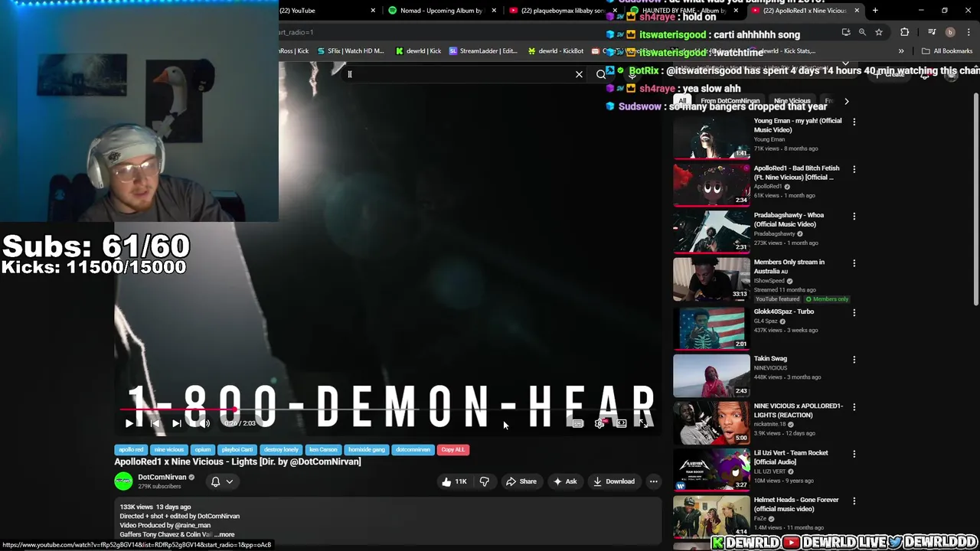Seek on the red video progress bar

(x=387, y=409)
